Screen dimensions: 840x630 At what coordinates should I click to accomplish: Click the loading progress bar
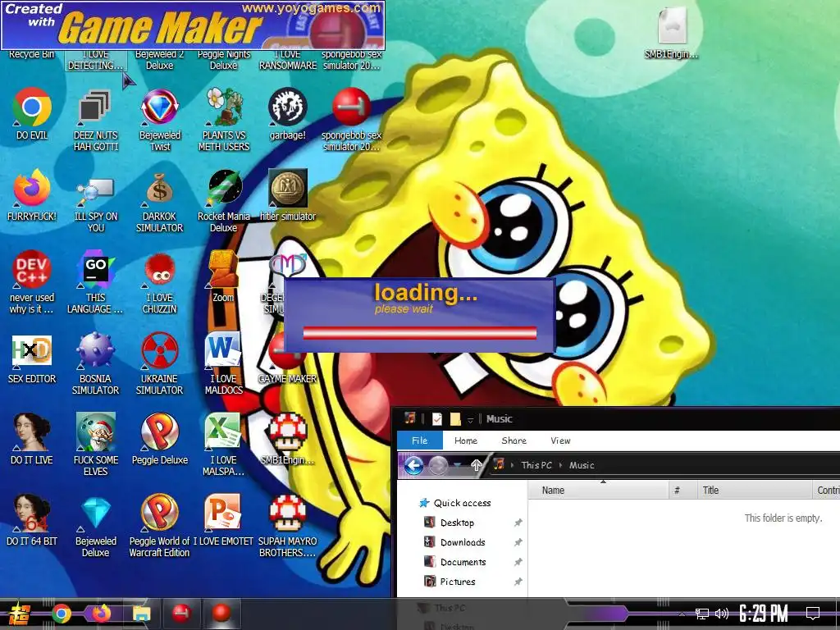[419, 333]
